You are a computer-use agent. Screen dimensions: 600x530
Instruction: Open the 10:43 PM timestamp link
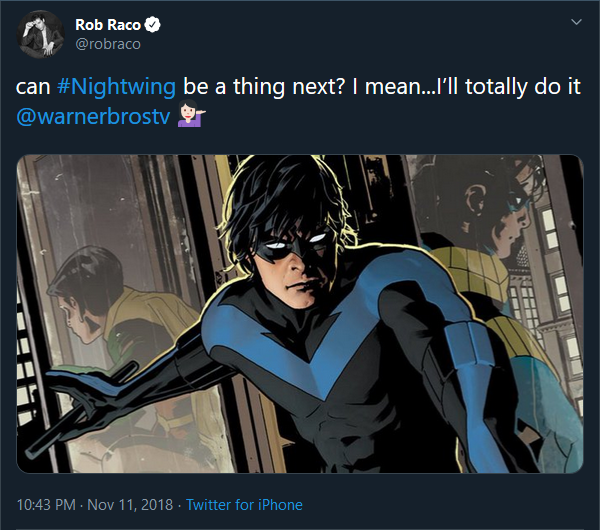point(46,504)
